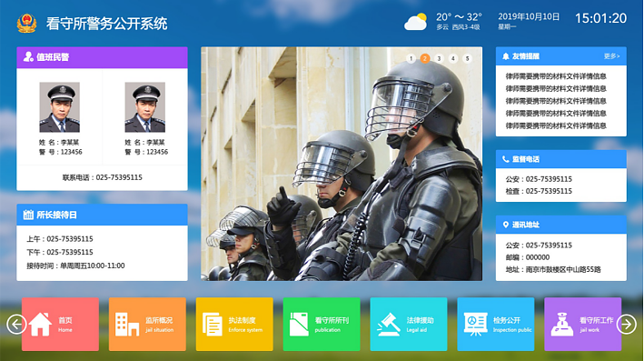Open the 法律援助 Legal aid tile
Image resolution: width=644 pixels, height=361 pixels.
click(x=409, y=324)
